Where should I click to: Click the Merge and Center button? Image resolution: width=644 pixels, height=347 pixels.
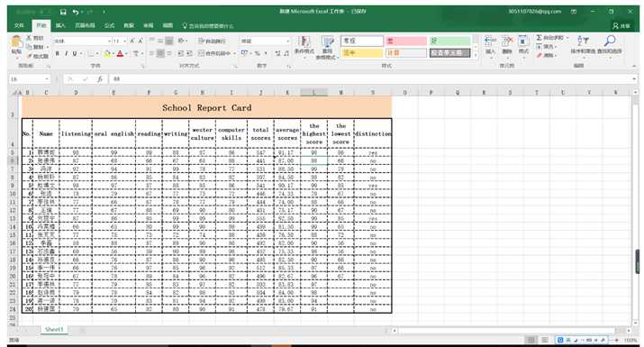pos(214,53)
